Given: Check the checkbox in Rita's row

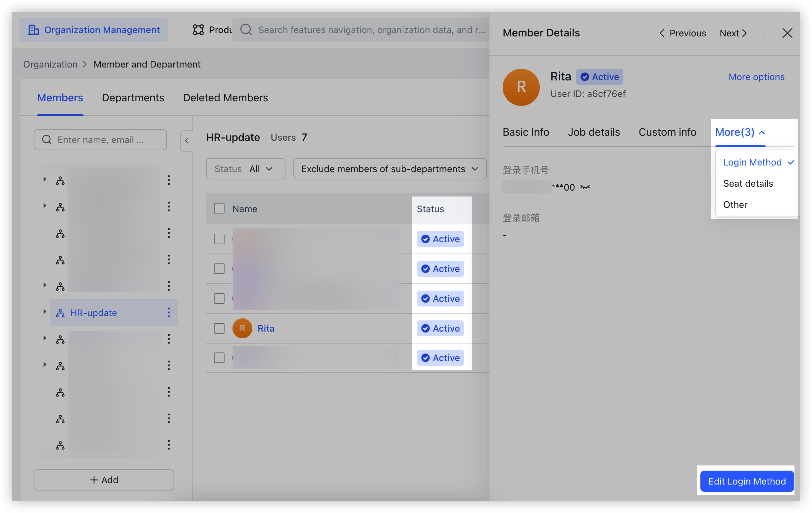Looking at the screenshot, I should (x=219, y=328).
